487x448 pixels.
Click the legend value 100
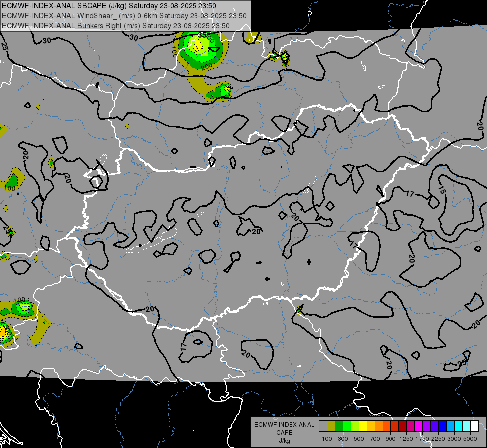pyautogui.click(x=327, y=439)
